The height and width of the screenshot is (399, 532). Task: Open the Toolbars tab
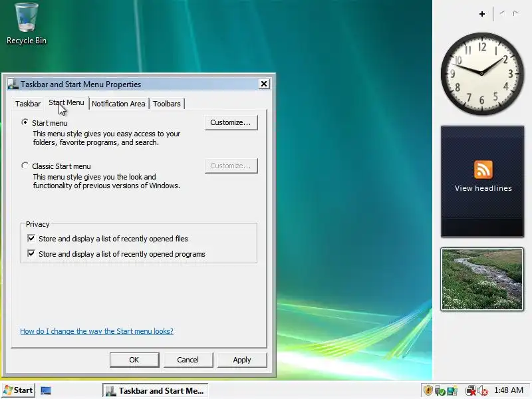(x=167, y=104)
